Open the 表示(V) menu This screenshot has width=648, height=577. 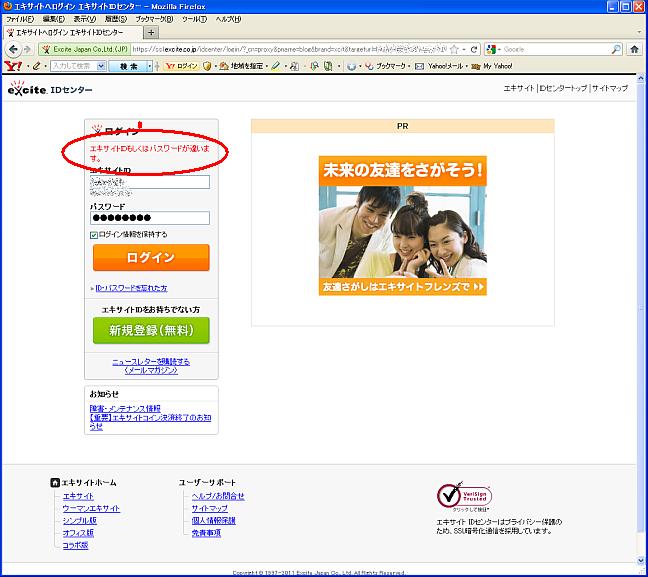tap(85, 19)
